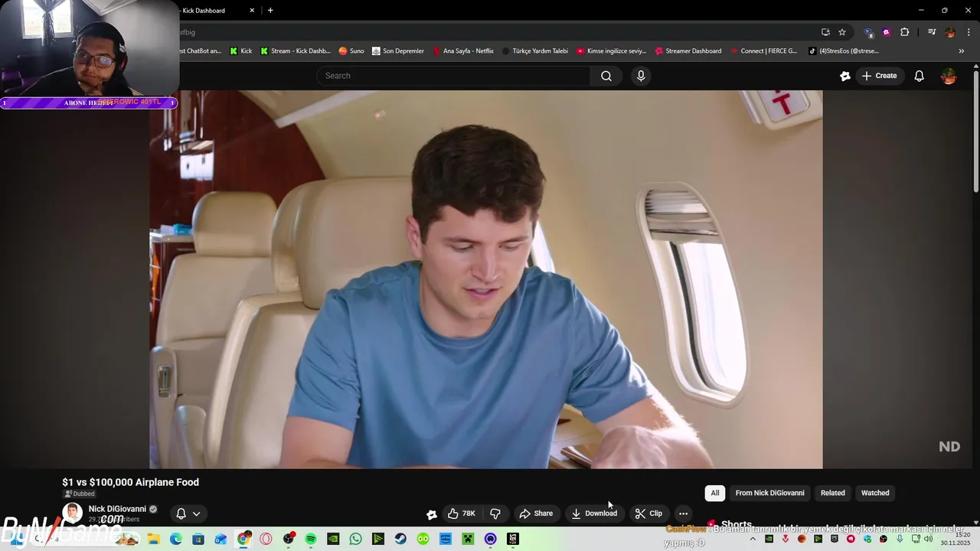
Task: Expand system tray hidden icons arrow
Action: [x=753, y=539]
